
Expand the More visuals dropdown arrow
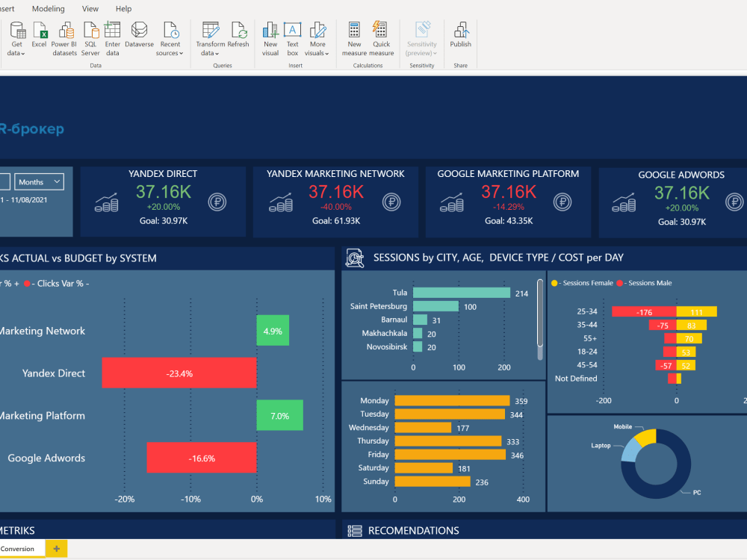[x=327, y=54]
